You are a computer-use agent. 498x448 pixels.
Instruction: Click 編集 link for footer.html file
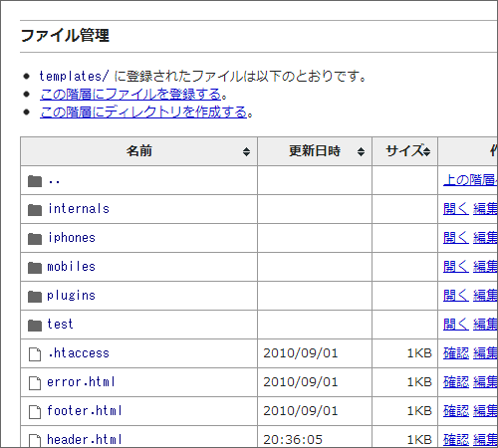[485, 411]
